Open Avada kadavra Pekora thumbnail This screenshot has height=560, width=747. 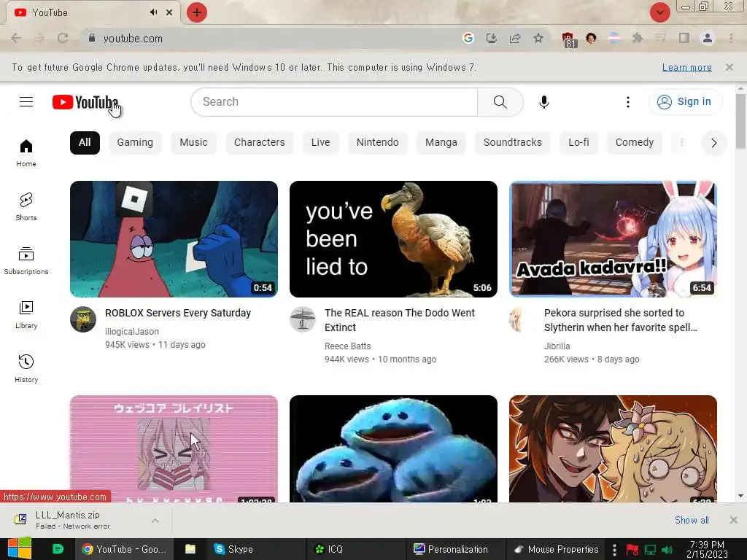613,239
